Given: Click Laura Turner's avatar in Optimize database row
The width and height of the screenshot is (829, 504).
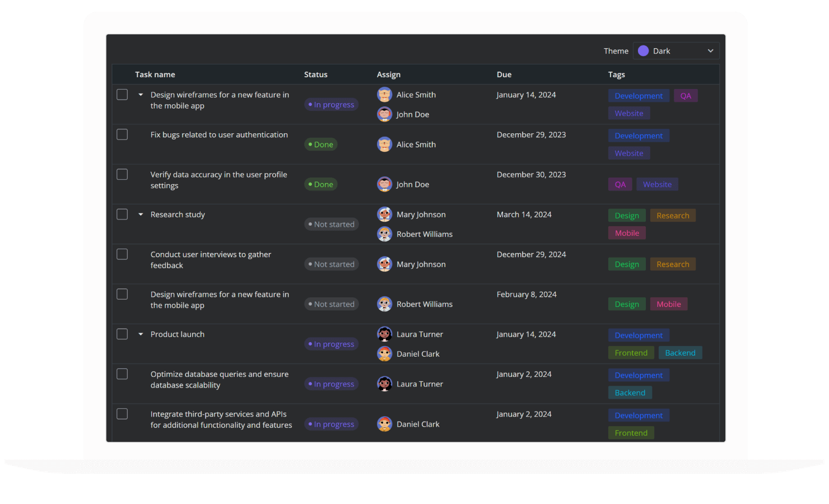Looking at the screenshot, I should tap(384, 384).
